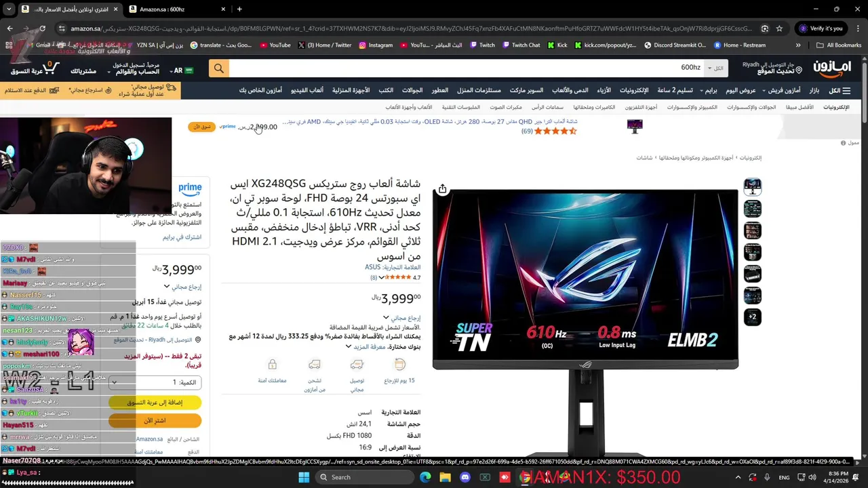
Task: Open Discord from the taskbar
Action: click(465, 477)
